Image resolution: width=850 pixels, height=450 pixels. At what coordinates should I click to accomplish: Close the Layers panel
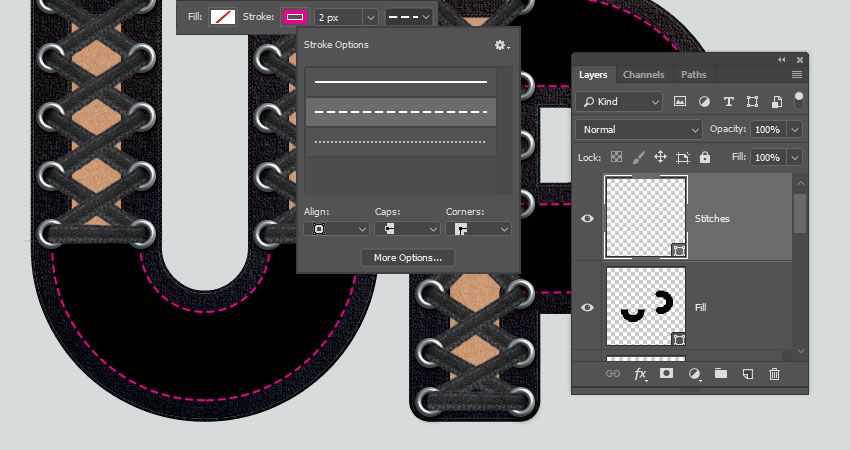800,60
